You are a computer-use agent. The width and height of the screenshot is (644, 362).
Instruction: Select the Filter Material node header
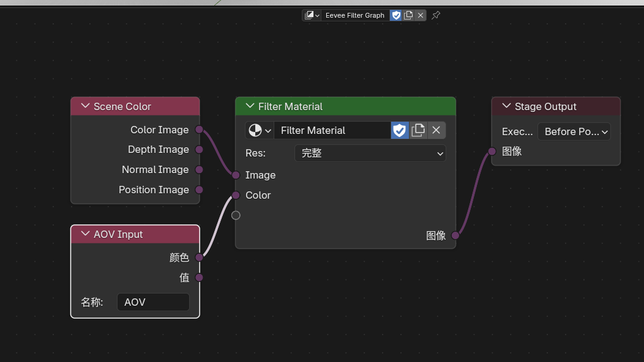pos(345,106)
